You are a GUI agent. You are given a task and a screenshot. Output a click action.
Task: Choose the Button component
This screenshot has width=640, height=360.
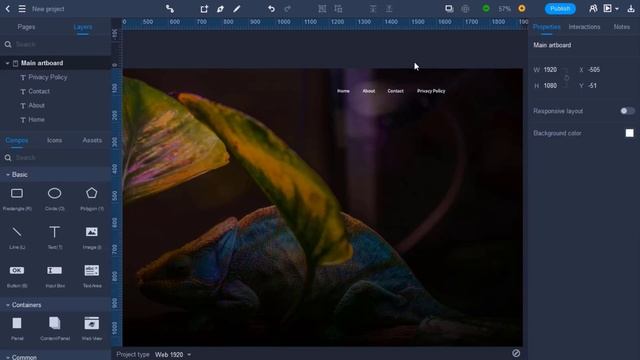[x=17, y=276]
